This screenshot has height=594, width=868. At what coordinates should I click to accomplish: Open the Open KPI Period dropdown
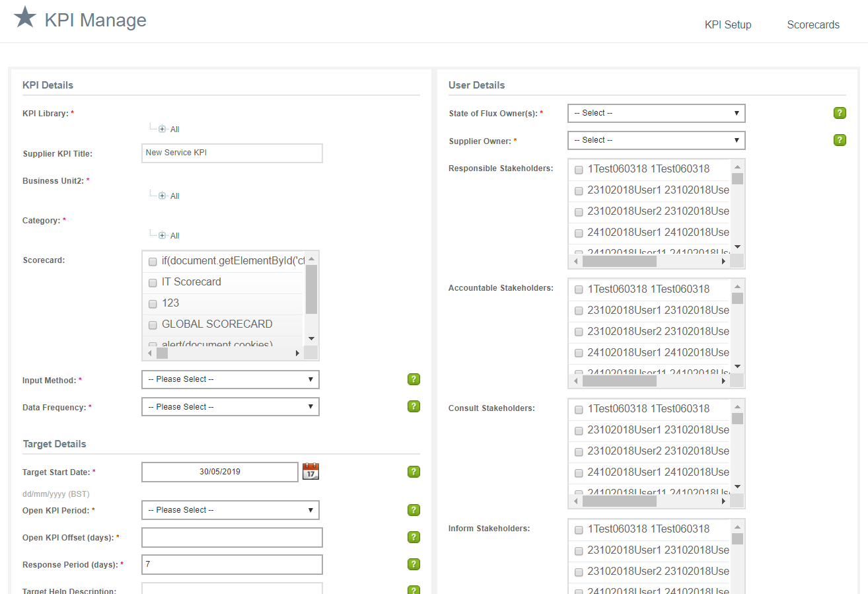(x=230, y=509)
